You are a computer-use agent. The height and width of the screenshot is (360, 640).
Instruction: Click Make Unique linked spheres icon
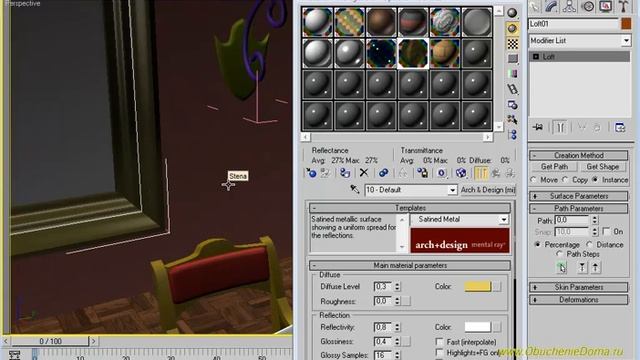pos(383,173)
